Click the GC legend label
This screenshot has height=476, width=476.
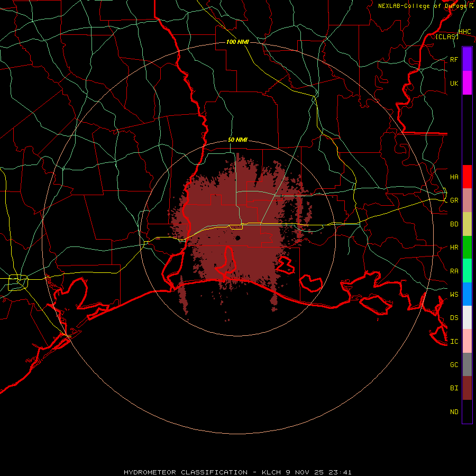pos(454,364)
